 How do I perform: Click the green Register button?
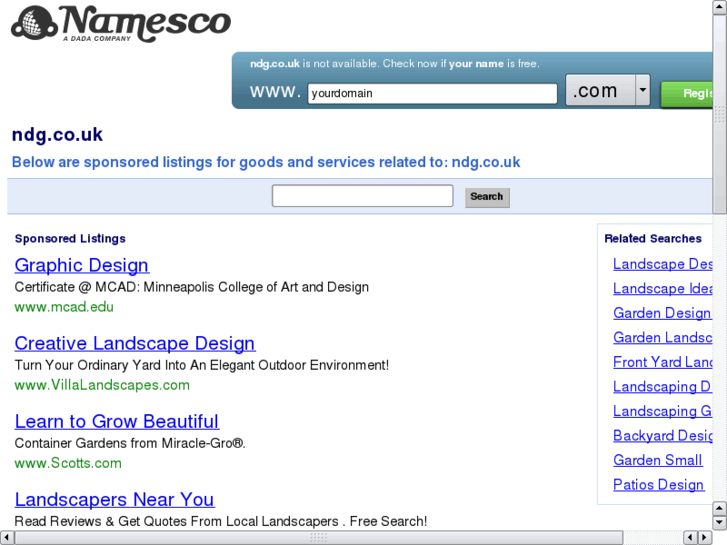pyautogui.click(x=687, y=94)
